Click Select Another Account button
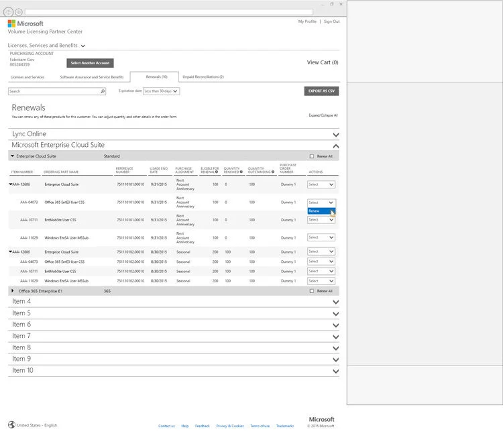This screenshot has width=503, height=448. (90, 63)
